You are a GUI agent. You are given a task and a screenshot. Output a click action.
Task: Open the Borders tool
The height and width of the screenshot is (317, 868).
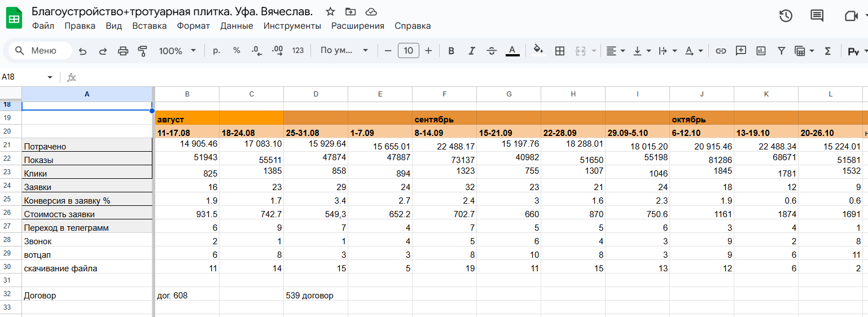560,51
